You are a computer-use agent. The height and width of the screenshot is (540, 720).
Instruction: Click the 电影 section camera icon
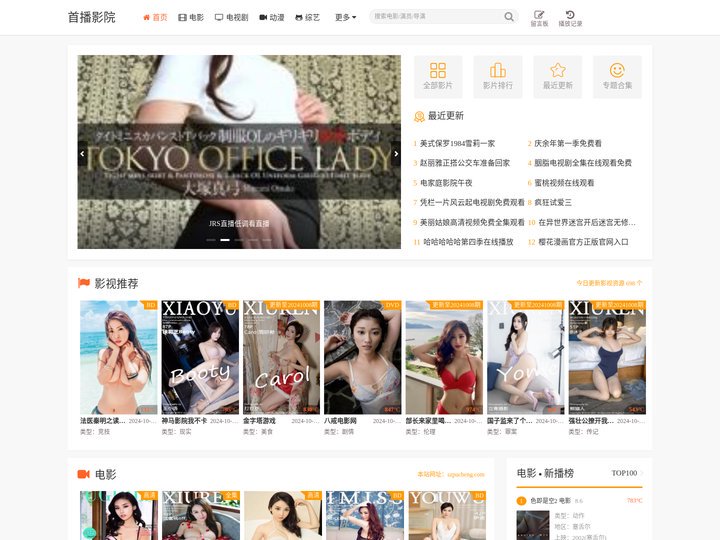pos(83,474)
